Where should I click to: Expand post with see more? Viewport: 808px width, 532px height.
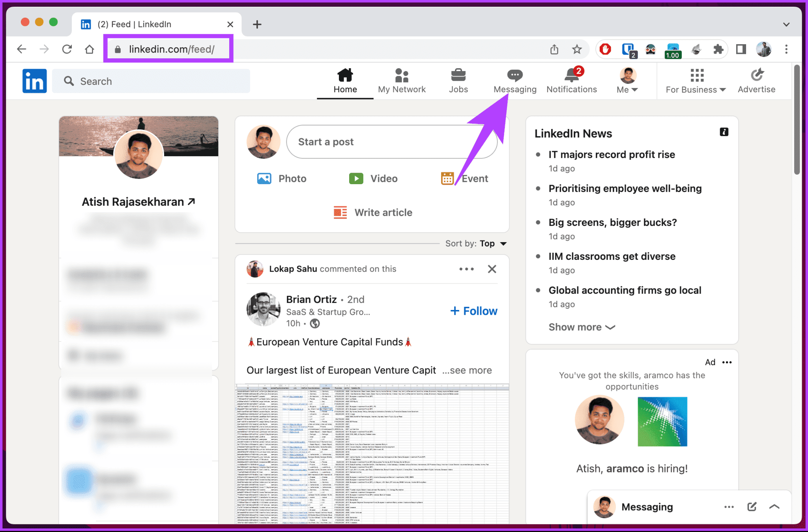pos(467,370)
